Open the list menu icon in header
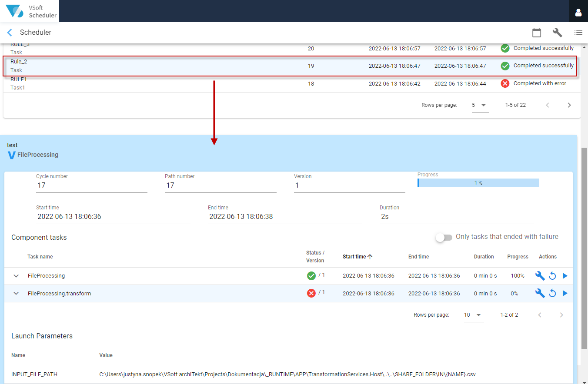The height and width of the screenshot is (384, 588). click(578, 33)
